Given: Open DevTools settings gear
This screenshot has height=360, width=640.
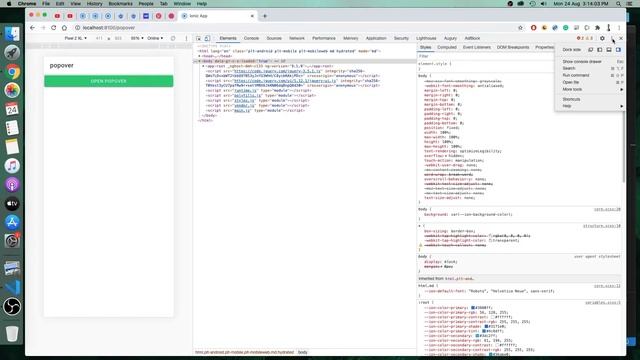Looking at the screenshot, I should (602, 38).
